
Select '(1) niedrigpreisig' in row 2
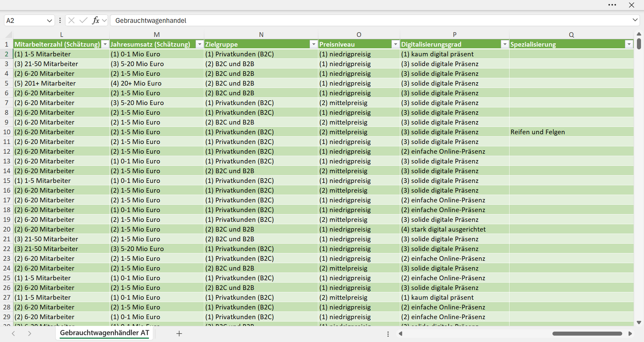coord(359,54)
